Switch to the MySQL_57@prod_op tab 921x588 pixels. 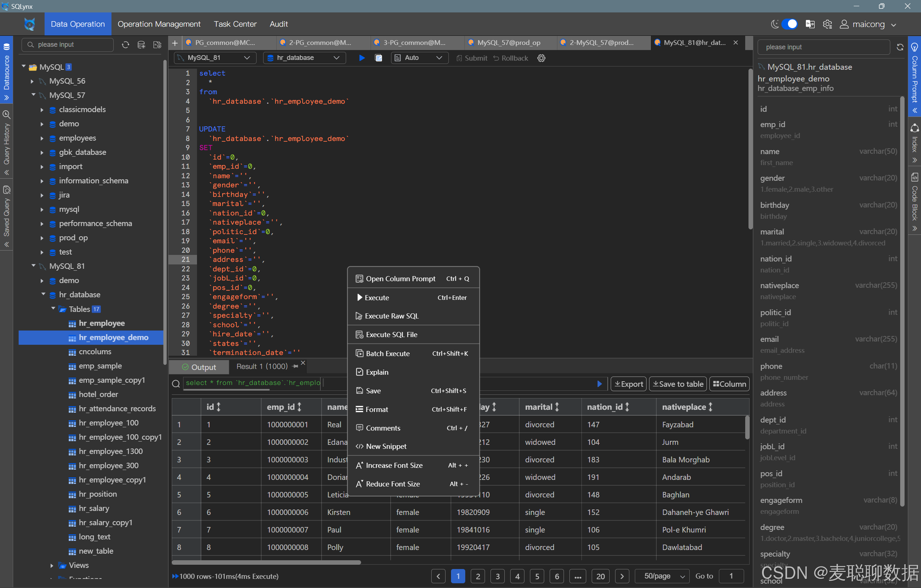click(508, 43)
